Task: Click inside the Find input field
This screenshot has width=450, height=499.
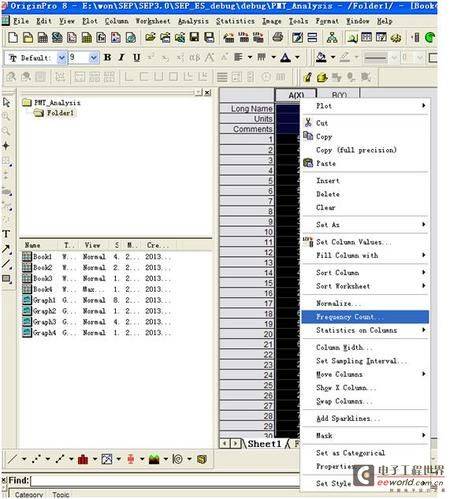Action: pyautogui.click(x=165, y=481)
